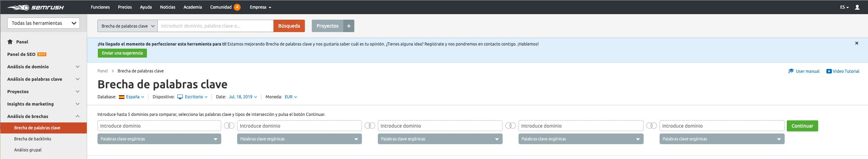Open the Comunidad menu item
The image size is (868, 159).
221,7
